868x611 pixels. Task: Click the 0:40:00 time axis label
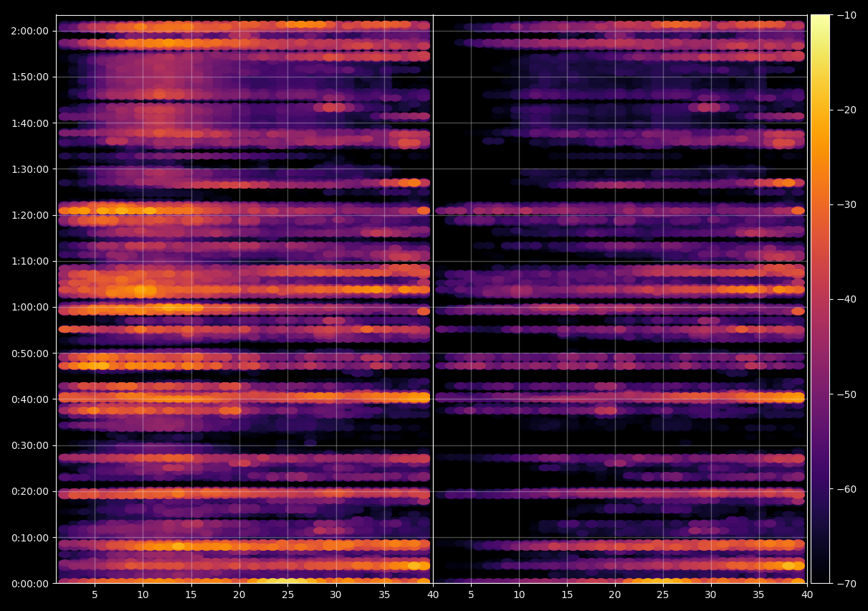[x=30, y=399]
